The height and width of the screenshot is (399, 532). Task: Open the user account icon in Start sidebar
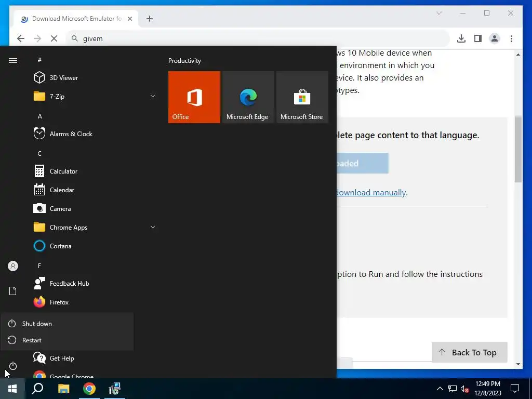(13, 266)
